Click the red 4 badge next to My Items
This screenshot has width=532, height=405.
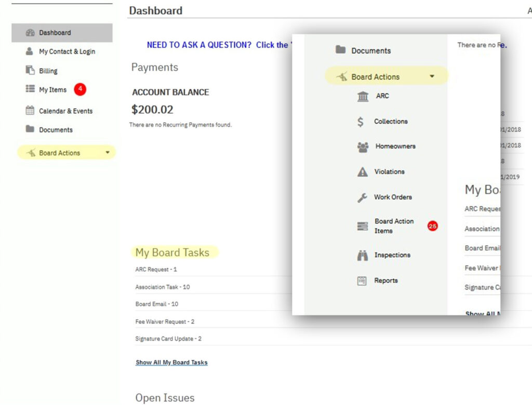point(80,89)
